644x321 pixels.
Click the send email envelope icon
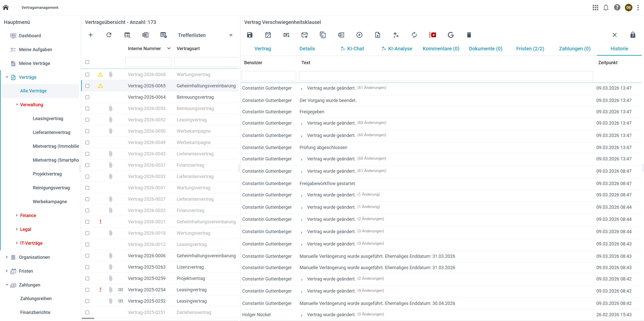[304, 35]
